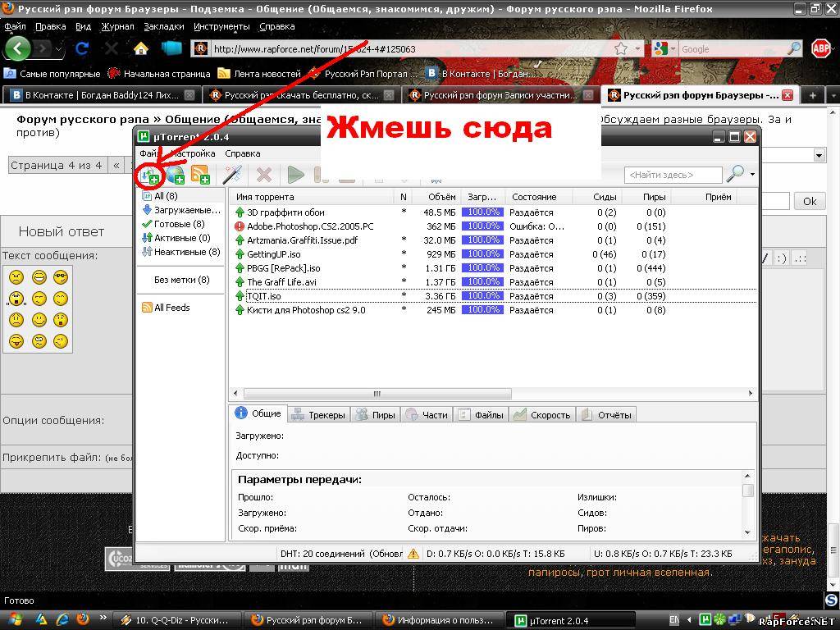
Task: Sort by the Имя торрента column header
Action: [313, 197]
